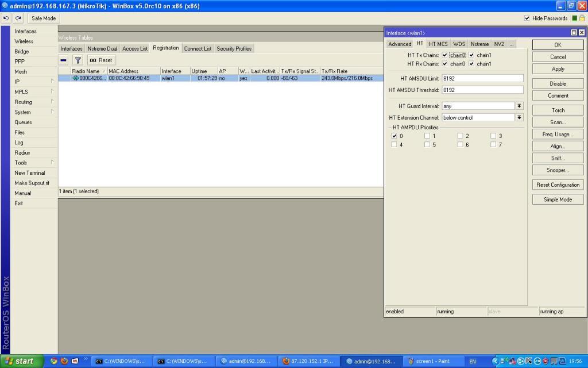Screen dimensions: 588x368
Task: Click the Windows Start button
Action: [21, 361]
